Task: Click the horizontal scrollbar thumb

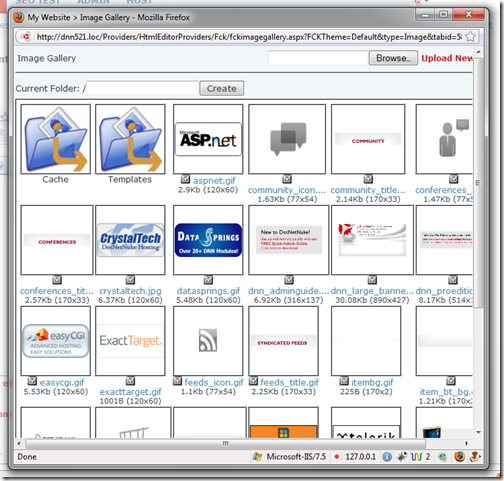Action: [226, 443]
